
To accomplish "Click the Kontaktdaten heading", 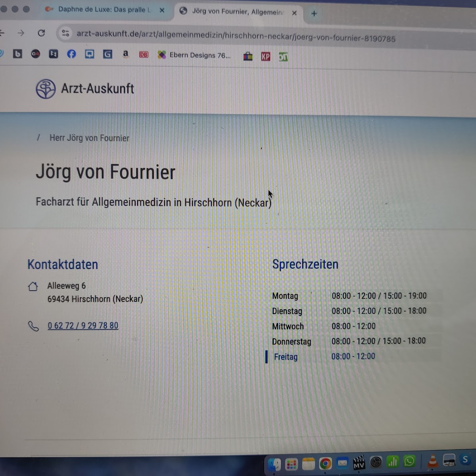I will click(x=63, y=265).
